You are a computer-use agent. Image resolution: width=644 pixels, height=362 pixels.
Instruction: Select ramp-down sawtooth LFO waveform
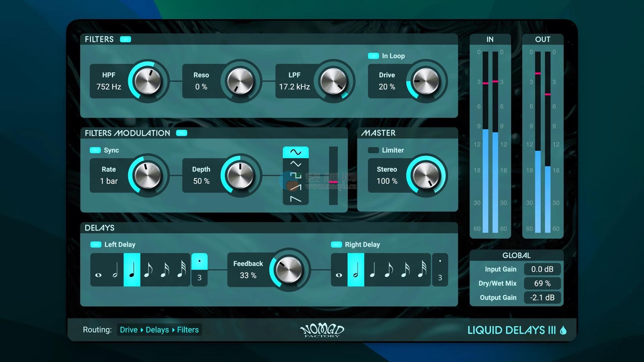(296, 199)
